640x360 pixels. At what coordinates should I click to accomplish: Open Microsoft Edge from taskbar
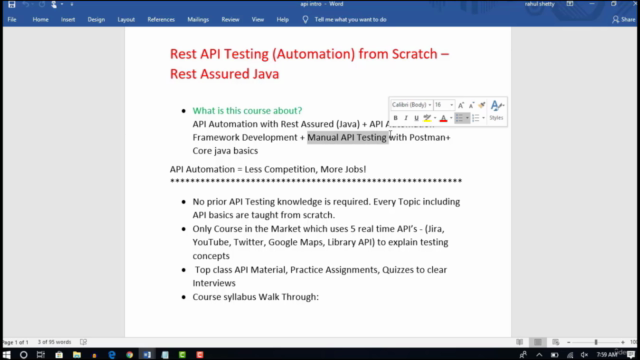[112, 355]
